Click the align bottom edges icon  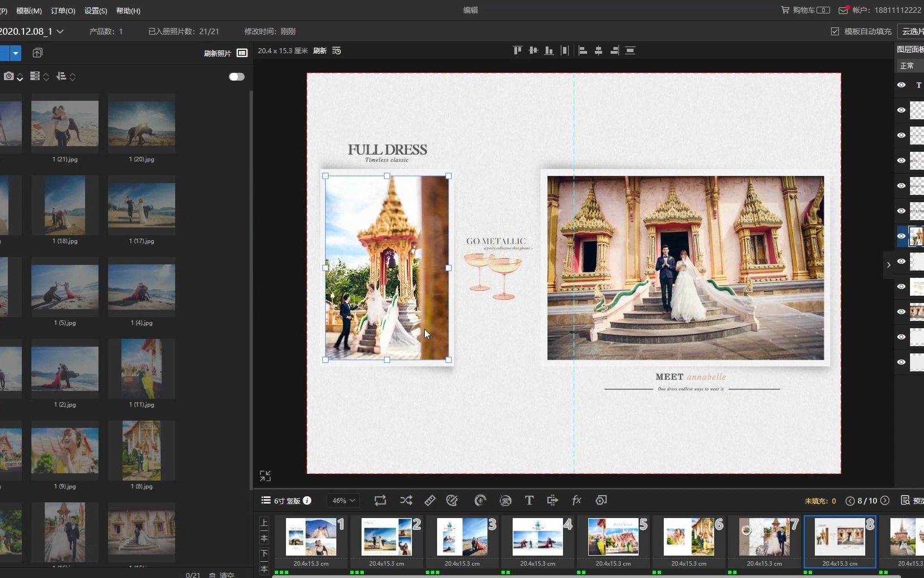(x=549, y=50)
